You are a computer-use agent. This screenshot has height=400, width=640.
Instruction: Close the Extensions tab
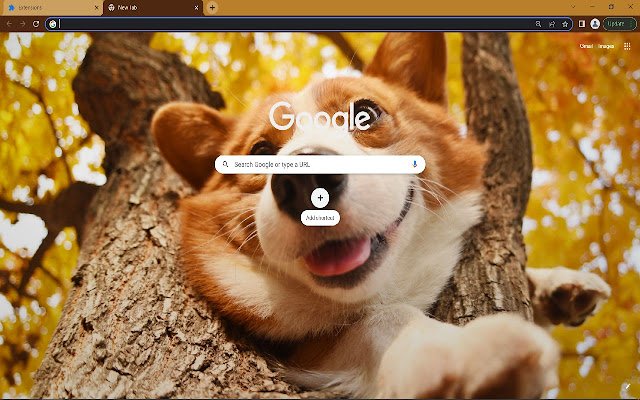pyautogui.click(x=97, y=7)
